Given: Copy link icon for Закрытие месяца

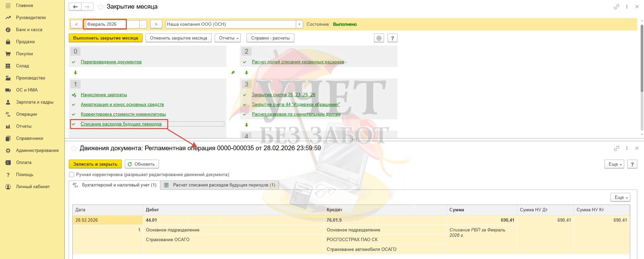Looking at the screenshot, I should [x=616, y=7].
